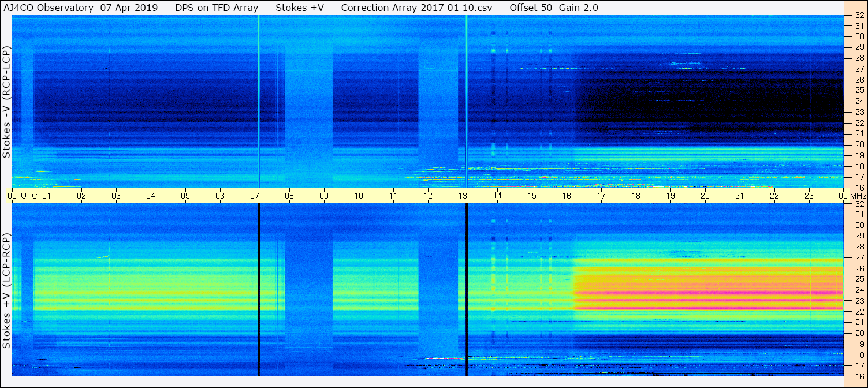Screen dimensions: 868x388
Task: Select the 05 hour marker
Action: point(185,196)
